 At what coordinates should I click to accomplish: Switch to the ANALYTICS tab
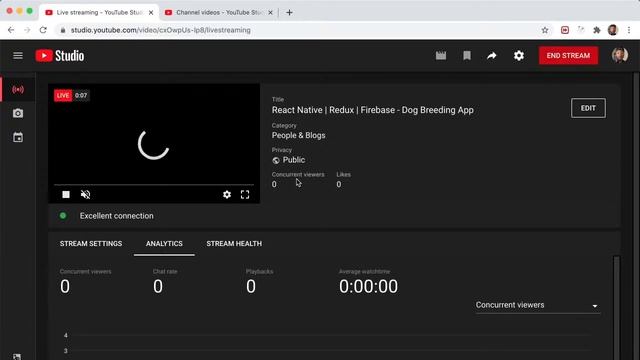[164, 244]
